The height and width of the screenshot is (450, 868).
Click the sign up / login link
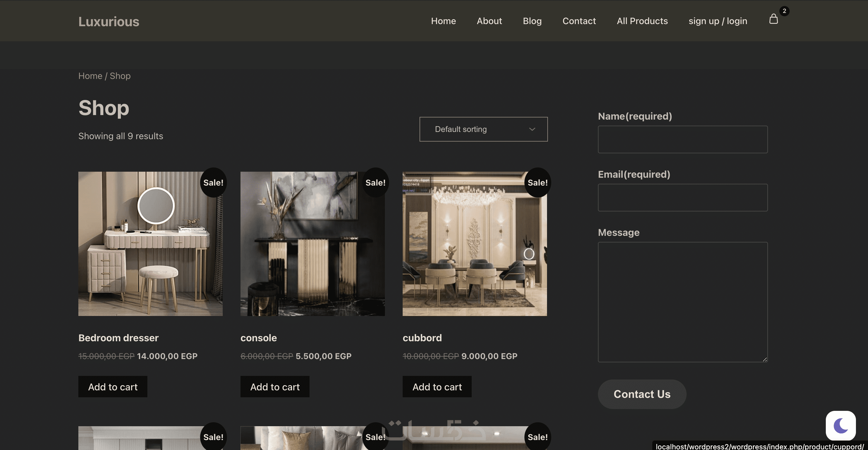point(718,21)
